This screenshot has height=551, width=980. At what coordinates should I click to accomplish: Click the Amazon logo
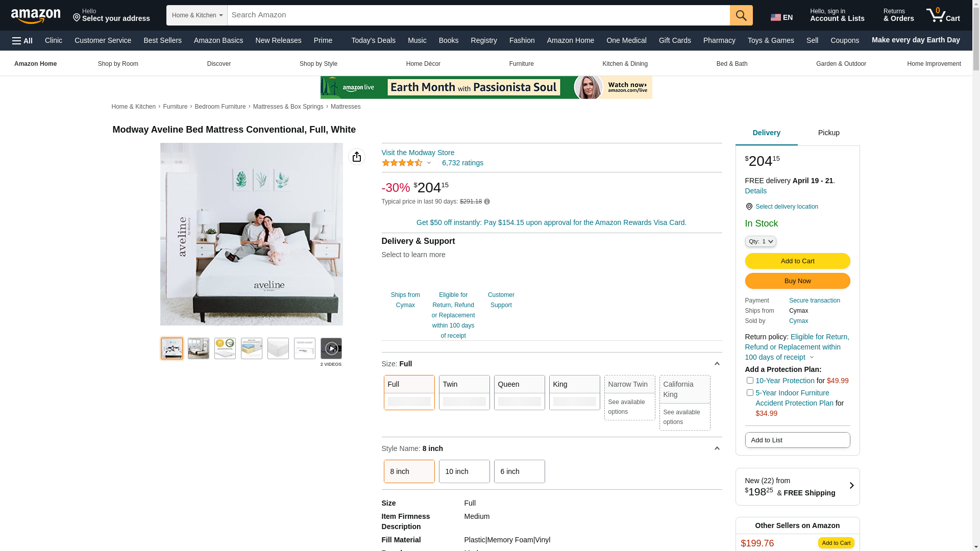(36, 16)
